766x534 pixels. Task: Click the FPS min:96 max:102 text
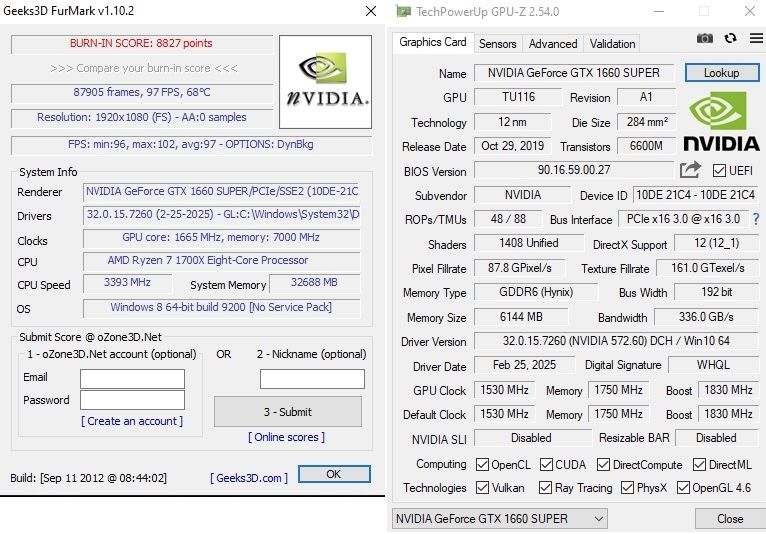[191, 145]
